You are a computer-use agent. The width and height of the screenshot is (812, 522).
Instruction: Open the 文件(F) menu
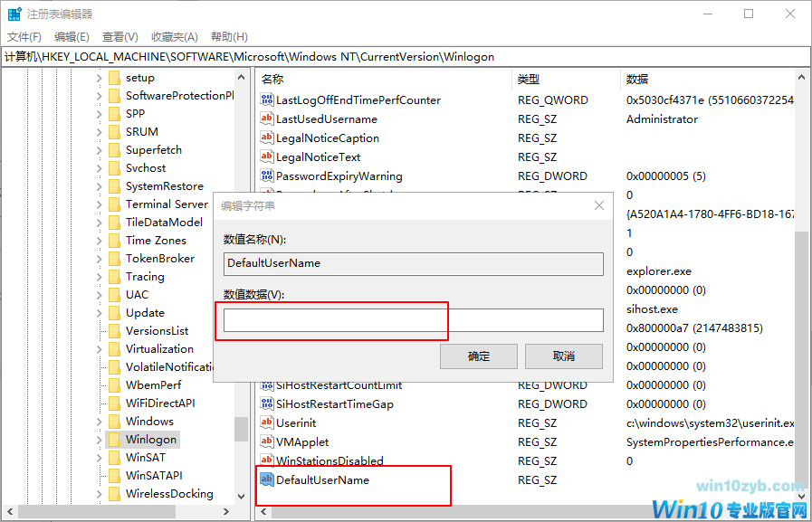click(x=24, y=37)
